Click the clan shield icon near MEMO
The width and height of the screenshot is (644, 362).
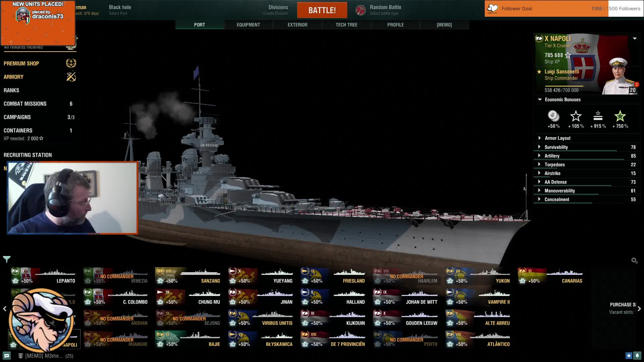point(20,356)
